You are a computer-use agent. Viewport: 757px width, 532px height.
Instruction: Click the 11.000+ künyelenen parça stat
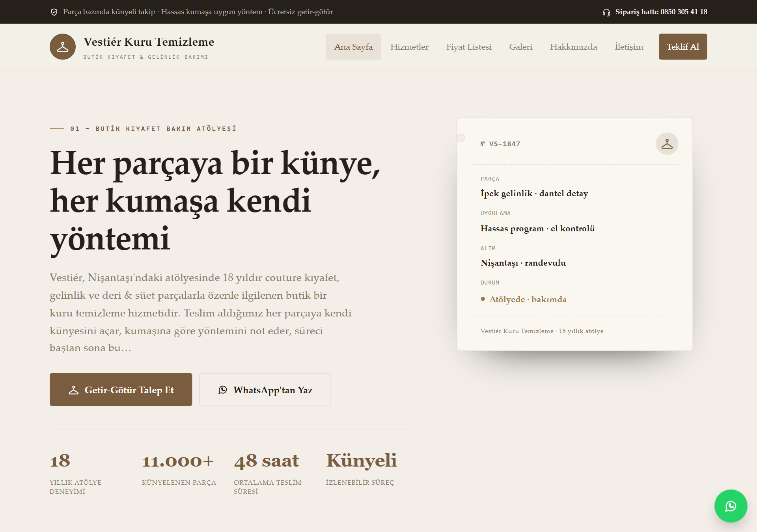pos(179,469)
